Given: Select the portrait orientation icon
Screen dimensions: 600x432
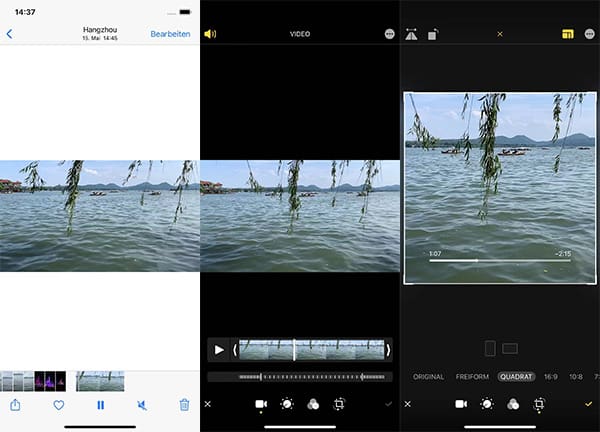Looking at the screenshot, I should [490, 349].
